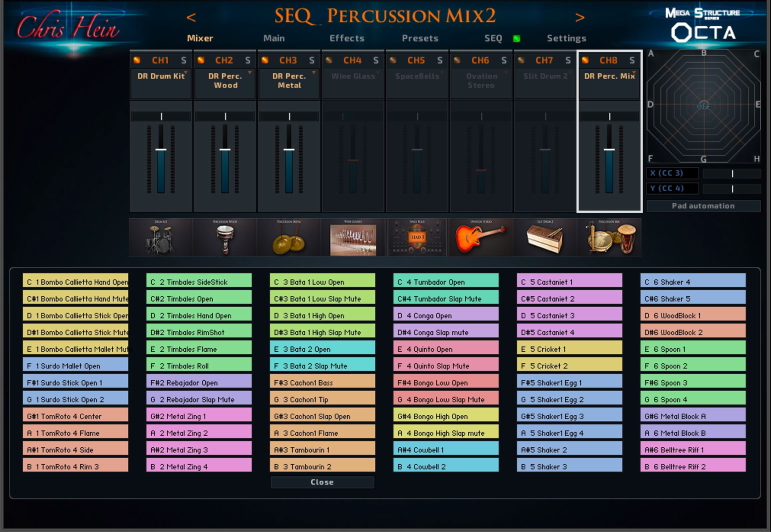Toggle CH8 power button
771x532 pixels.
[585, 60]
